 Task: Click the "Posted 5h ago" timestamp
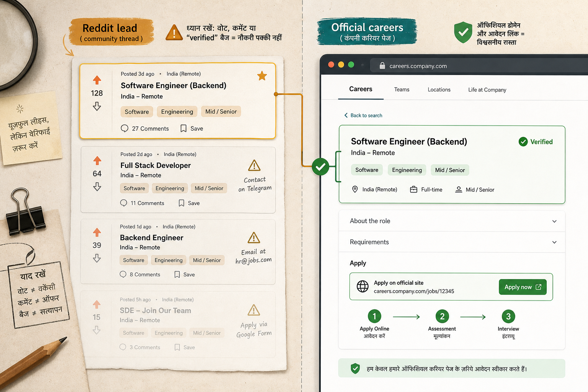click(135, 300)
